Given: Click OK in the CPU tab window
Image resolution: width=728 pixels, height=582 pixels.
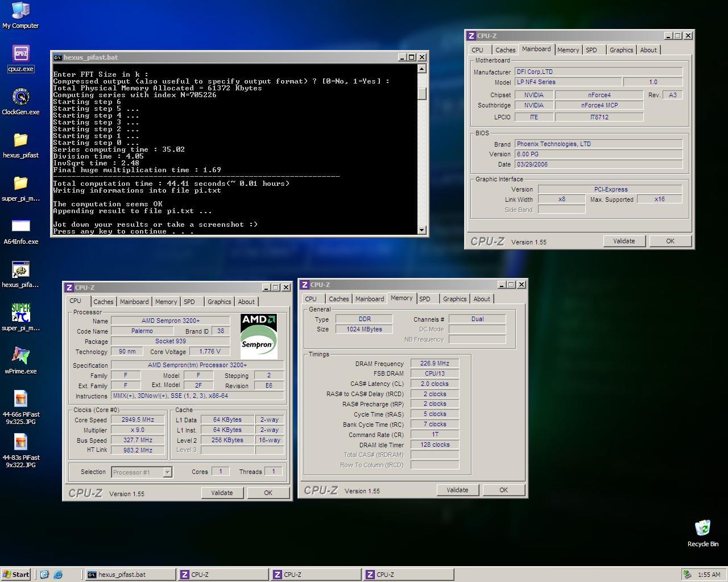Looking at the screenshot, I should click(268, 493).
